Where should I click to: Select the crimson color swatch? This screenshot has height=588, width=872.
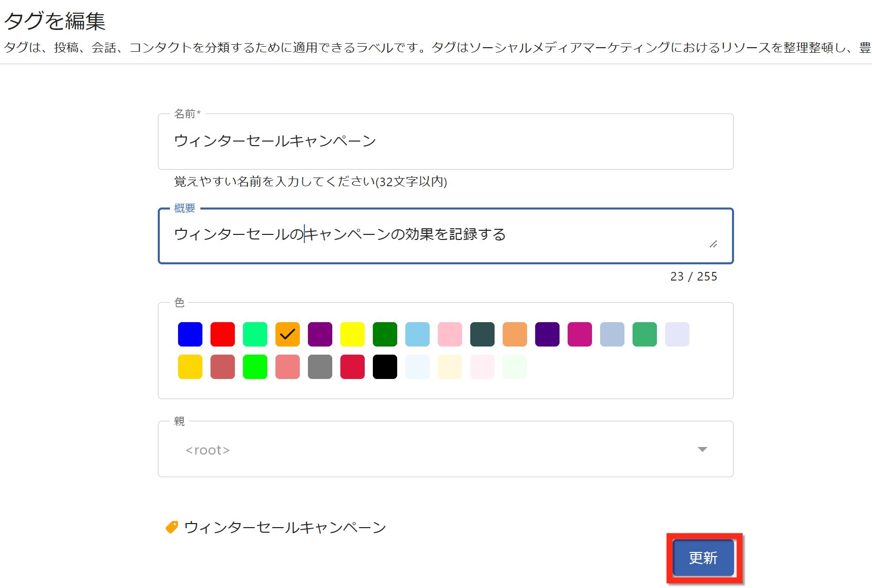coord(353,367)
